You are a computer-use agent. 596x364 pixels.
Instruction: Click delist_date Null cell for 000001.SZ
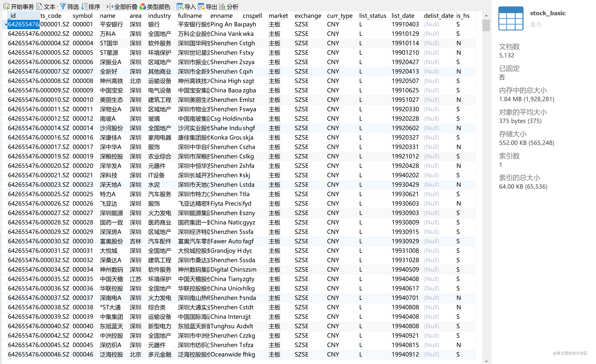click(x=432, y=24)
